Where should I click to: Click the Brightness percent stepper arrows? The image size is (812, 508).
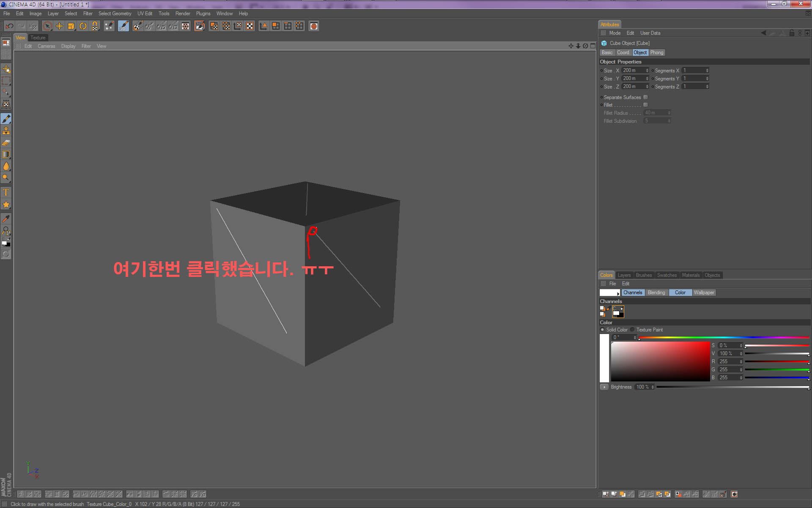click(x=653, y=387)
